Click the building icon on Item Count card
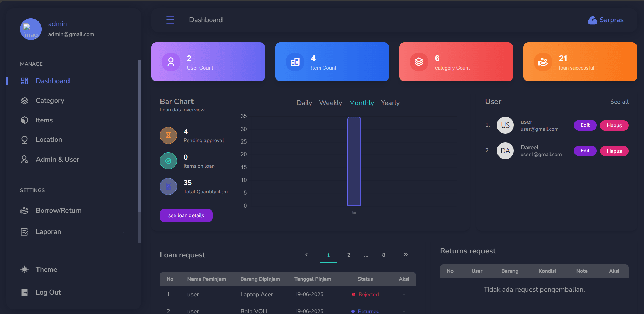This screenshot has width=644, height=314. 295,62
